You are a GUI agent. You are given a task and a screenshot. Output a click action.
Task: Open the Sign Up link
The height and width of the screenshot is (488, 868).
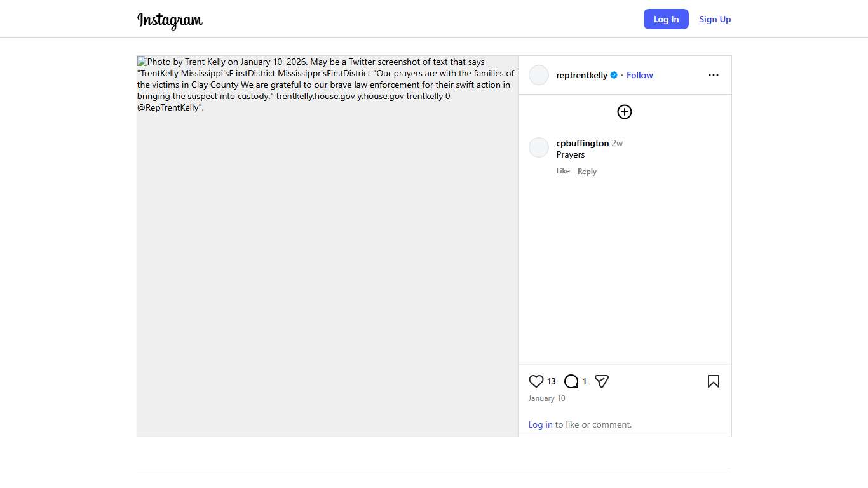coord(715,19)
